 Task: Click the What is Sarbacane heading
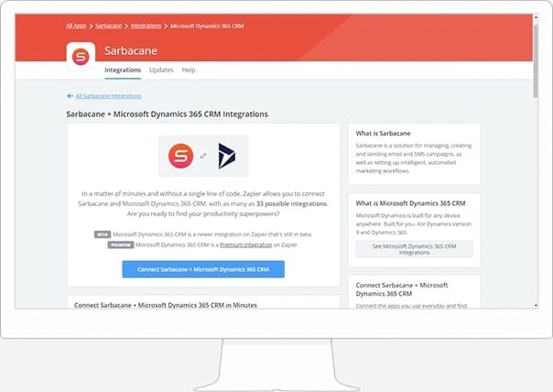(383, 134)
